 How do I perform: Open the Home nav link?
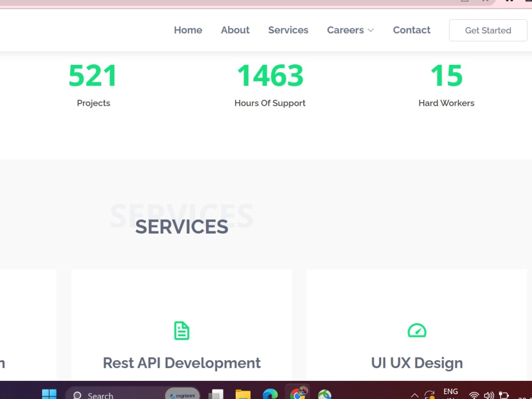point(188,30)
